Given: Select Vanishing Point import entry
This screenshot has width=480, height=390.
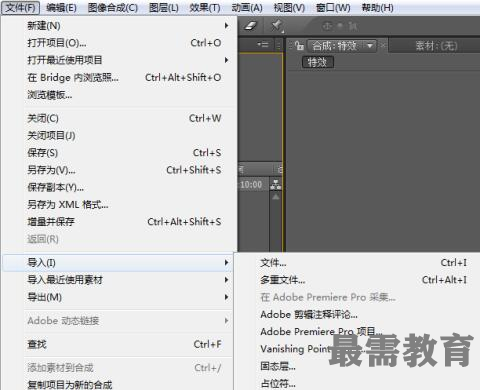Looking at the screenshot, I should (357, 349).
